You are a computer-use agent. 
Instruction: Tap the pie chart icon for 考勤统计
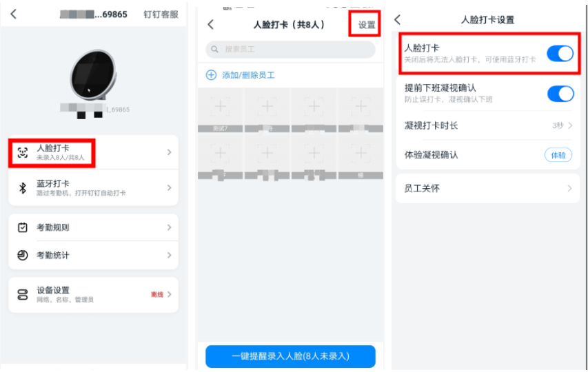pos(23,255)
